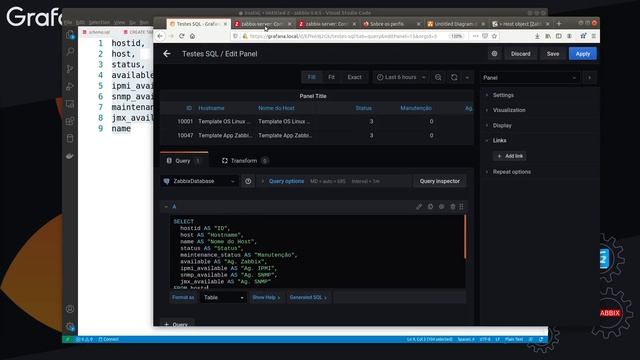640x360 pixels.
Task: Apply the panel changes
Action: coord(582,53)
